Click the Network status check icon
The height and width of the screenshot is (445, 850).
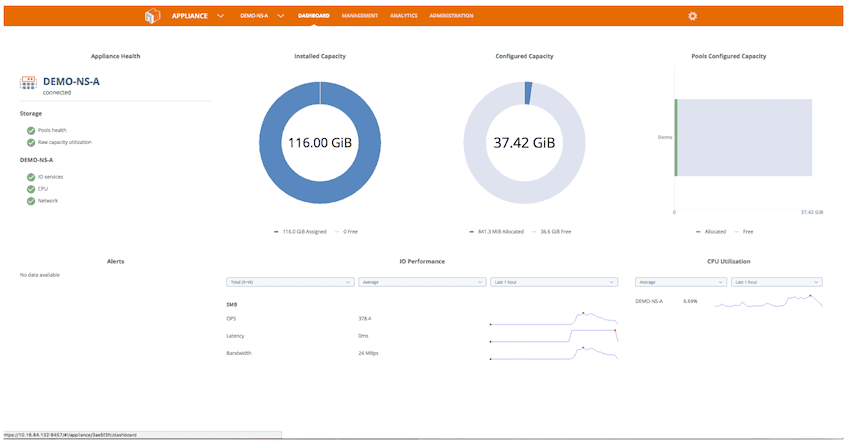[x=31, y=201]
